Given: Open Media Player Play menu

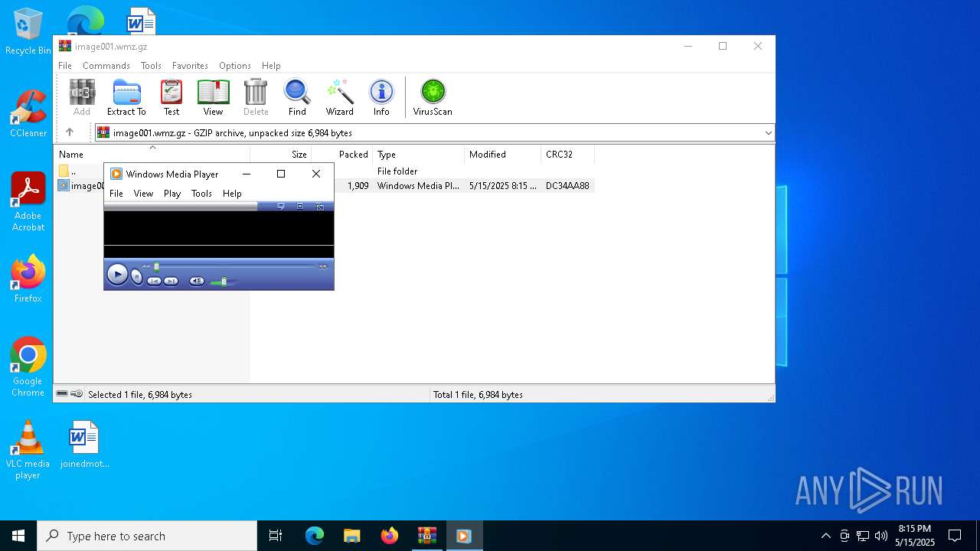Looking at the screenshot, I should click(x=172, y=194).
